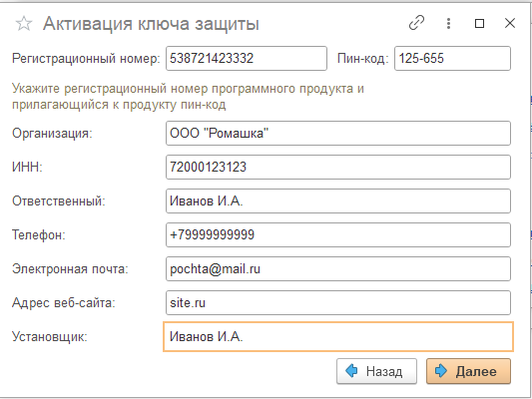Click the Адрес веб-сайта input field
Screen dimensions: 532x399
click(338, 302)
